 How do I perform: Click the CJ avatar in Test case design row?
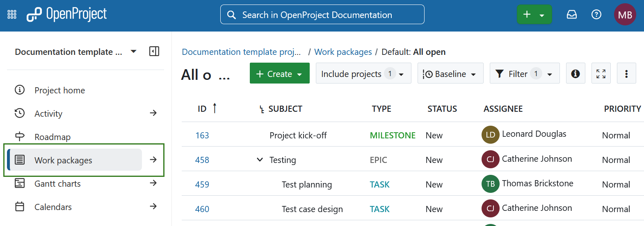tap(491, 208)
